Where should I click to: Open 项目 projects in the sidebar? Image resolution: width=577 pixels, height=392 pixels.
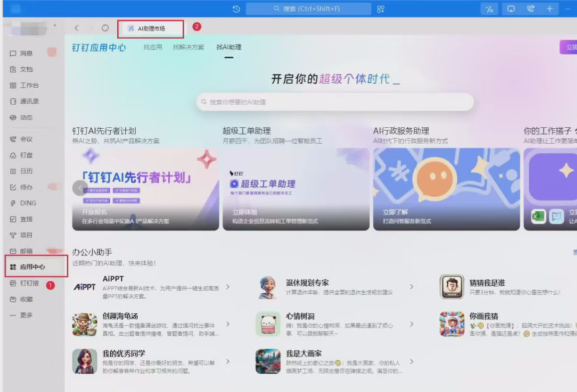21,235
